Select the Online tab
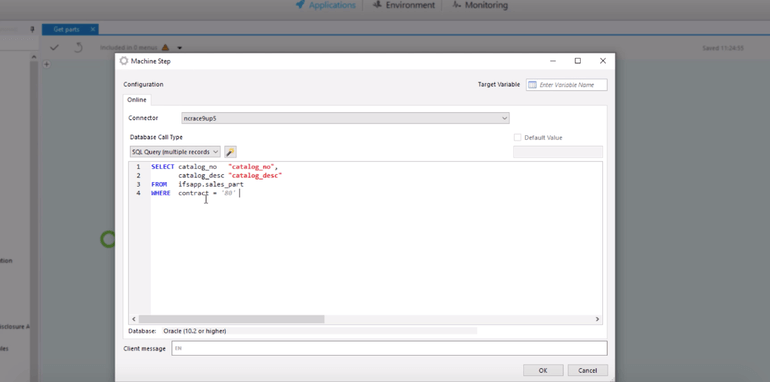This screenshot has width=770, height=382. click(137, 100)
